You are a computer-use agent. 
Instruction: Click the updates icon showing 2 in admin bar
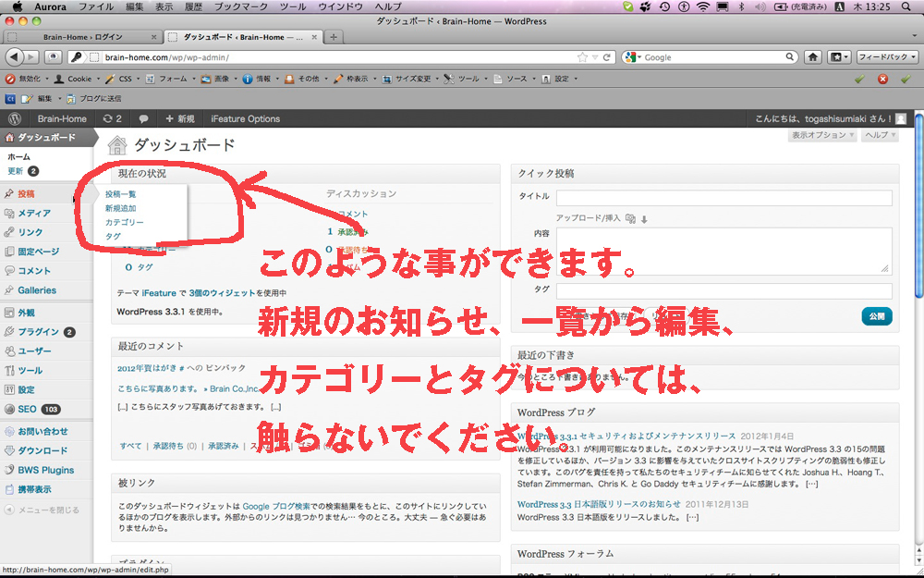click(x=112, y=118)
